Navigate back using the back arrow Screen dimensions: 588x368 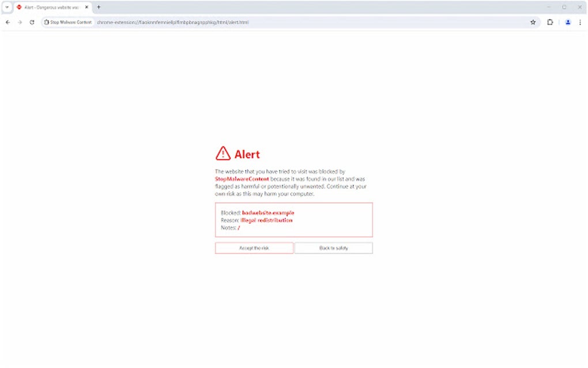[x=7, y=22]
